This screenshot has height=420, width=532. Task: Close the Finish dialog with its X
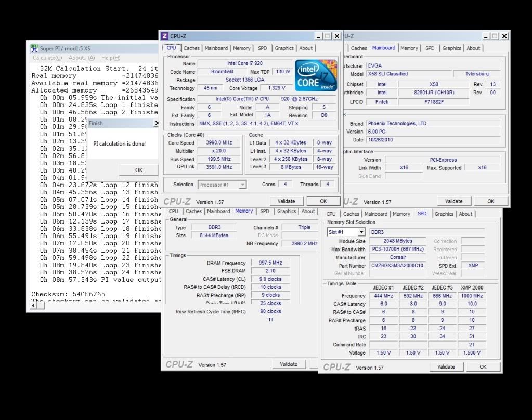point(156,123)
